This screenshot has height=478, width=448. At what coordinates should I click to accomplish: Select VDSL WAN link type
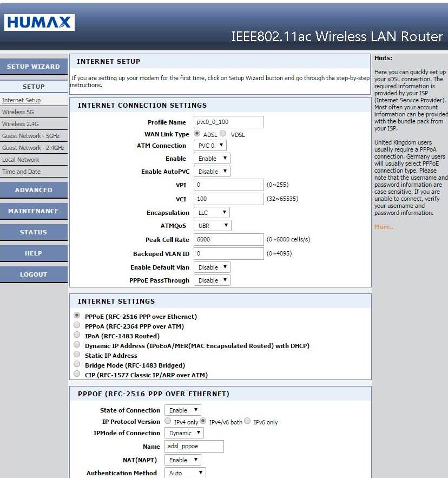coord(223,134)
